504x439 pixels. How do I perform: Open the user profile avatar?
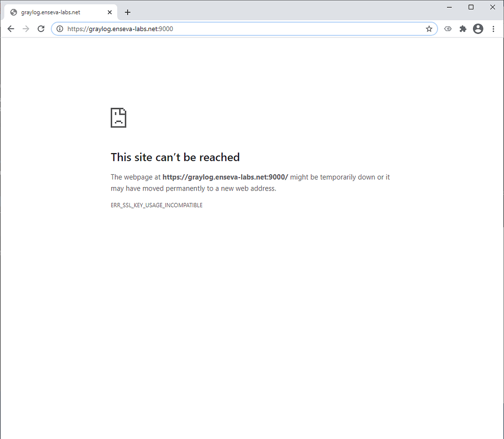(x=478, y=29)
